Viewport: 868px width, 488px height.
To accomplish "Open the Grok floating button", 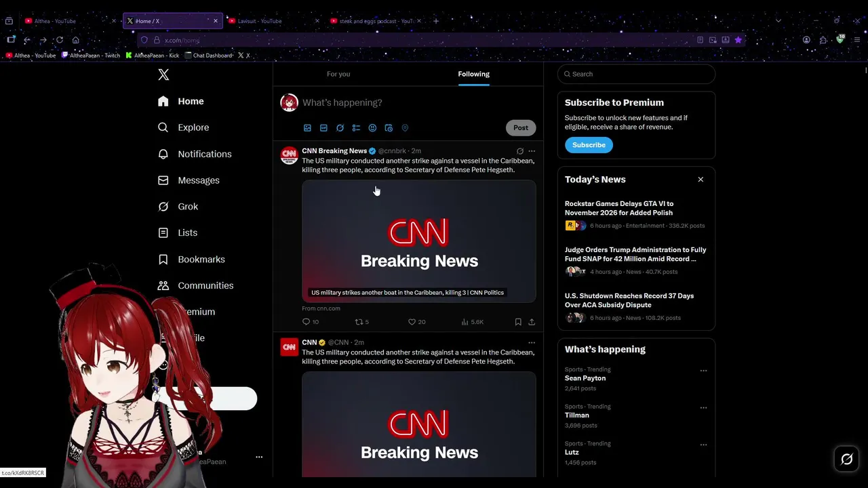I will tap(846, 460).
